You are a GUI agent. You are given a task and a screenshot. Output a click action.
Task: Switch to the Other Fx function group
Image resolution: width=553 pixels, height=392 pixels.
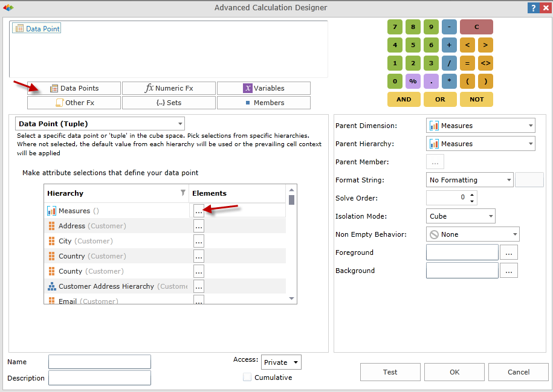tap(74, 103)
